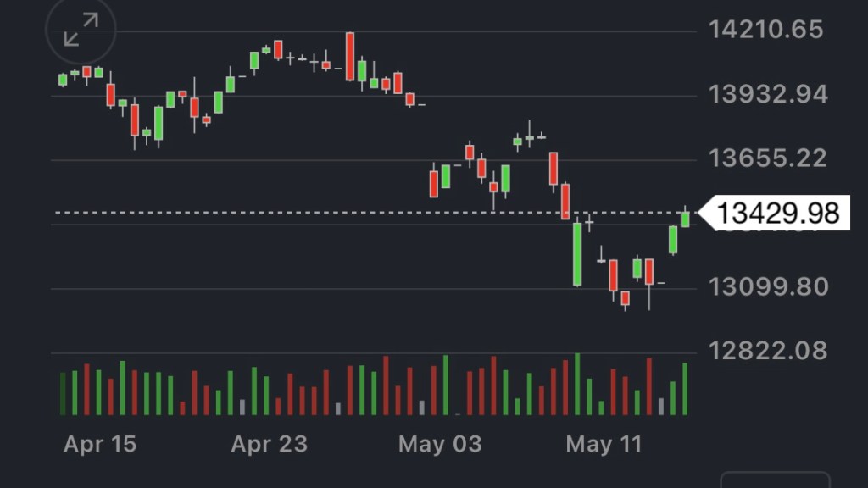Click the dotted current price line
The height and width of the screenshot is (488, 868).
[x=339, y=212]
